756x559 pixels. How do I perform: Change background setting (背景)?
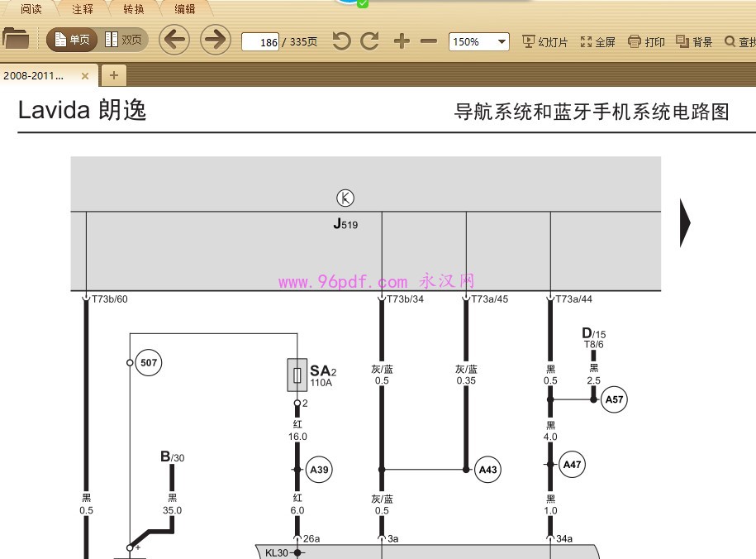coord(694,42)
